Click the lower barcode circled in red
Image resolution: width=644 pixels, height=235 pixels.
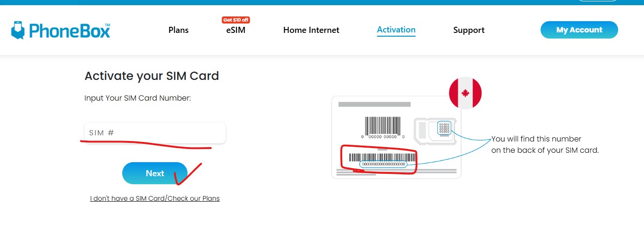pos(382,157)
